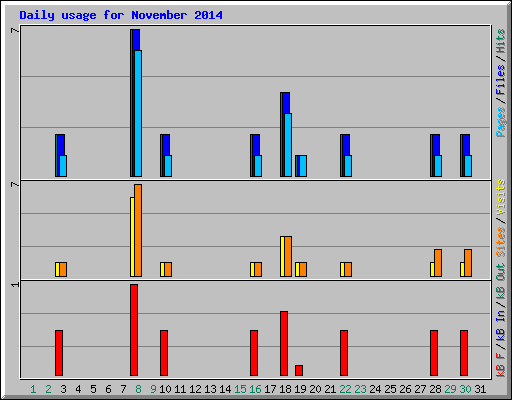Click the orange Sites bar for day 30
The width and height of the screenshot is (512, 400).
(x=468, y=263)
